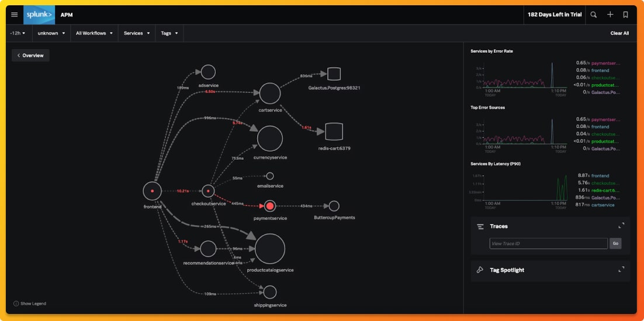The height and width of the screenshot is (321, 644).
Task: Click the 836ms edge latency label
Action: coord(306,76)
